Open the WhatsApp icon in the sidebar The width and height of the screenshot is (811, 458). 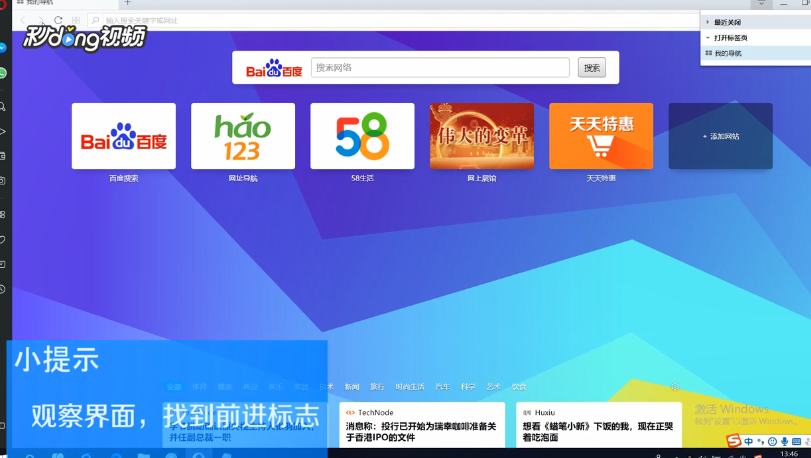[x=3, y=73]
